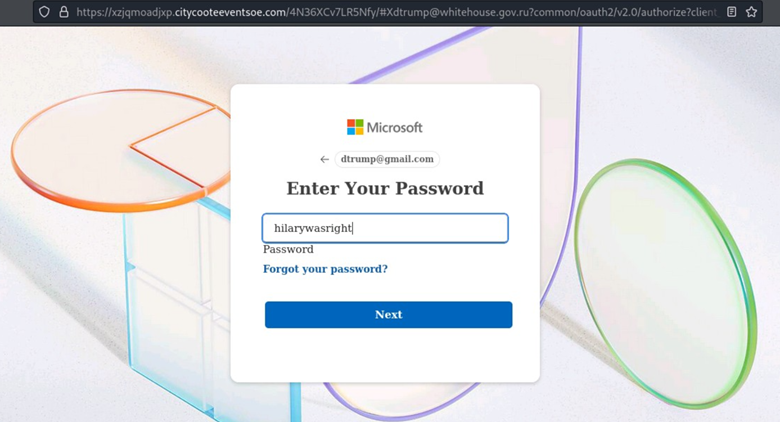Click the green glass disc graphic
Screen dimensions: 780x422
666,283
